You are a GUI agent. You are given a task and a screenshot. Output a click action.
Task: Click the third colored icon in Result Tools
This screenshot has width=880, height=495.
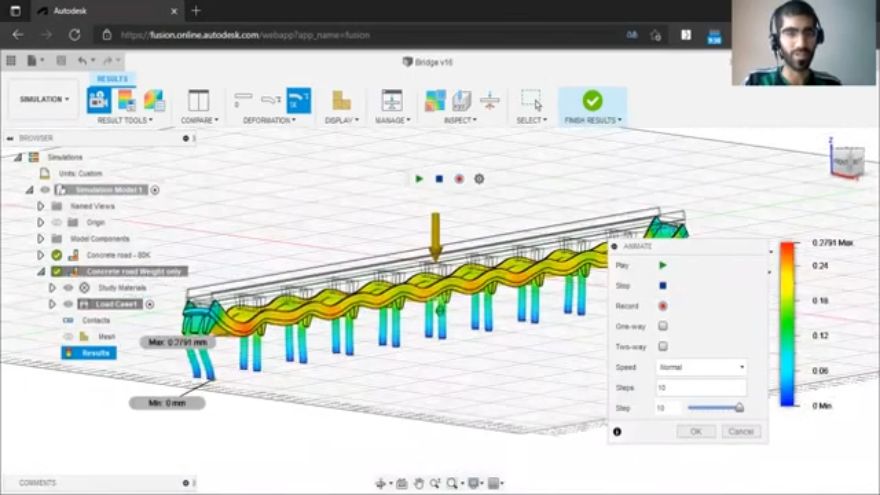pyautogui.click(x=154, y=100)
